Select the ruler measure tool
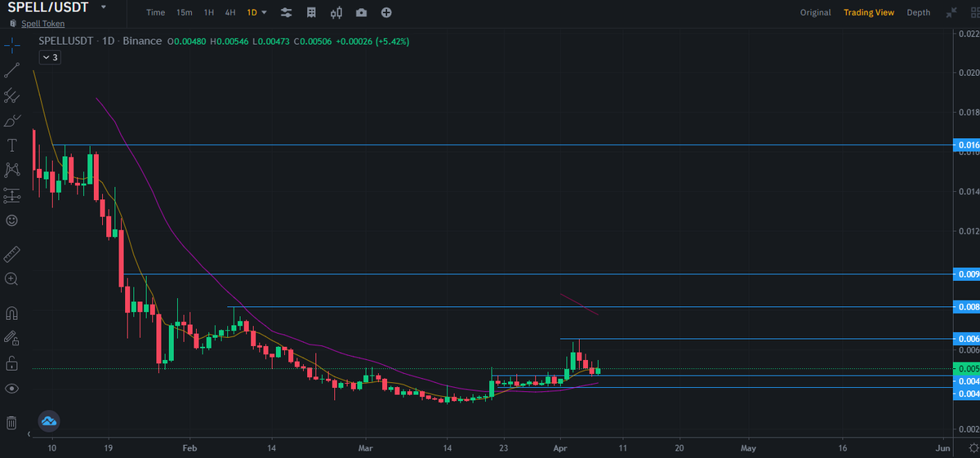This screenshot has height=458, width=980. click(x=11, y=254)
